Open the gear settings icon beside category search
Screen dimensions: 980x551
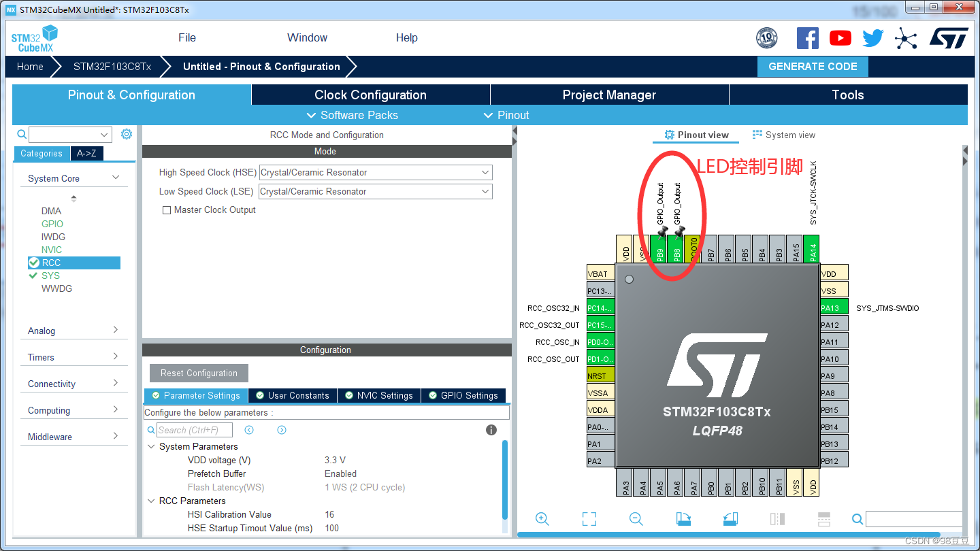coord(127,134)
